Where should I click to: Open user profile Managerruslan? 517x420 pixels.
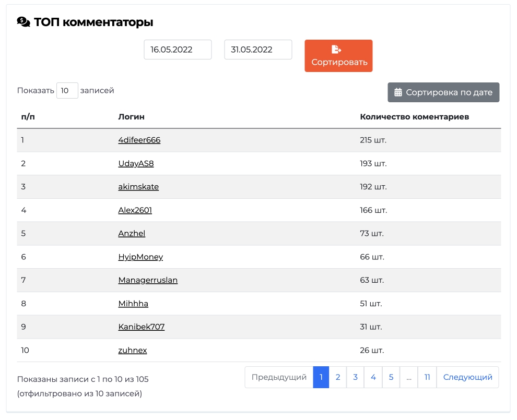(148, 280)
